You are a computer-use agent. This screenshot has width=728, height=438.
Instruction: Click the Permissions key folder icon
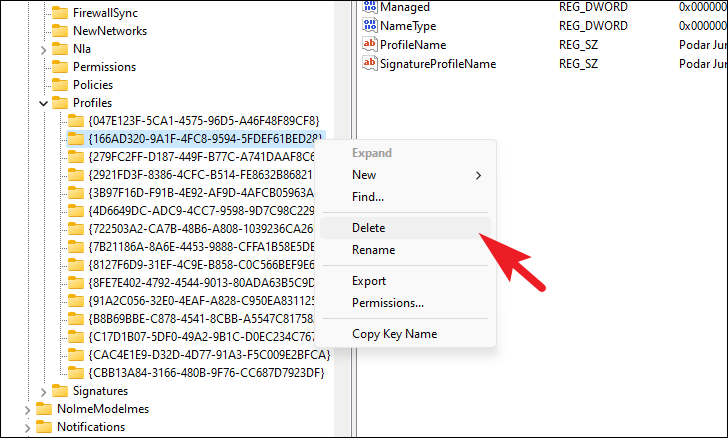click(x=60, y=67)
